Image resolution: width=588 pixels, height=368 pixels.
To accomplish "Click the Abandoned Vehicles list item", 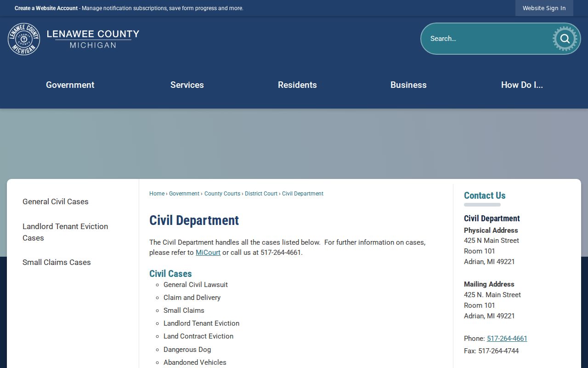I will (195, 362).
